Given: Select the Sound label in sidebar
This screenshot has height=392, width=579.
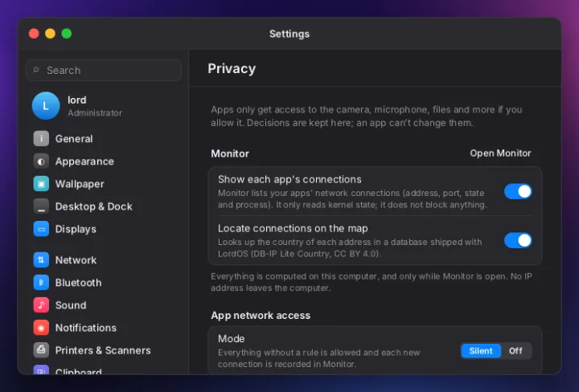Looking at the screenshot, I should [71, 305].
